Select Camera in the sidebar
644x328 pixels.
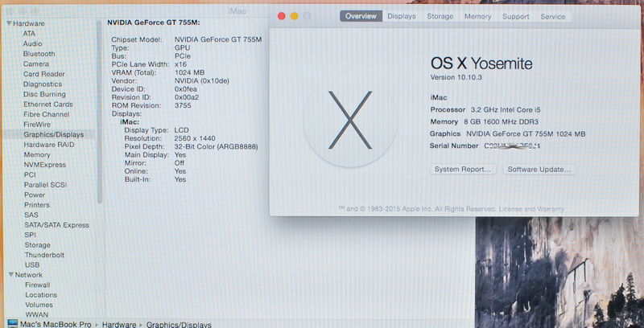pos(35,64)
